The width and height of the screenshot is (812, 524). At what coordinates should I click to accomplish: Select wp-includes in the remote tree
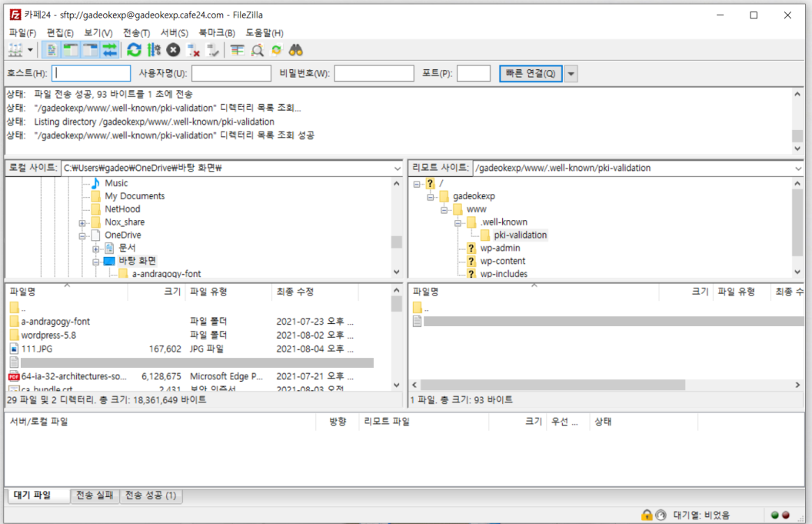pyautogui.click(x=504, y=274)
